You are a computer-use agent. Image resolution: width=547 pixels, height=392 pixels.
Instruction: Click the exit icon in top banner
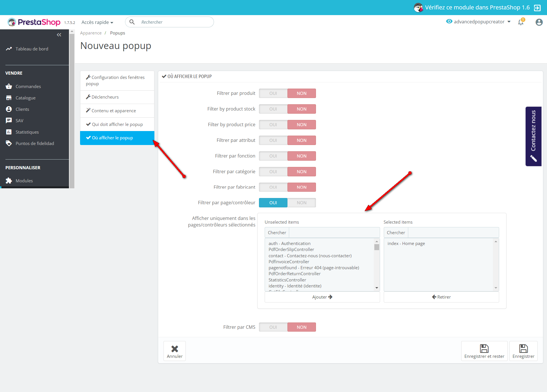[x=537, y=8]
